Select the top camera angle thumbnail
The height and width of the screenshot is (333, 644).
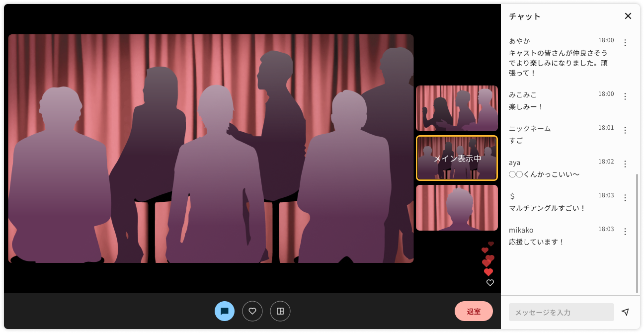pos(457,108)
